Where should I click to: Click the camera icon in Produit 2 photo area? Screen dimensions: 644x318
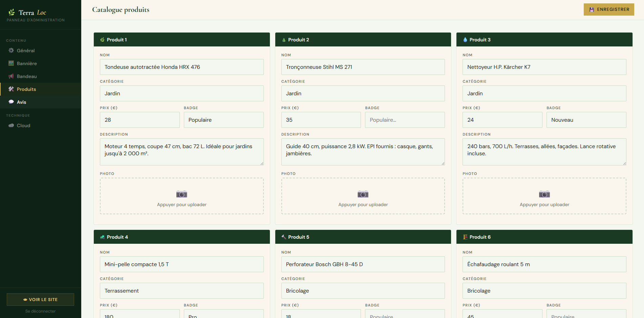pyautogui.click(x=363, y=194)
